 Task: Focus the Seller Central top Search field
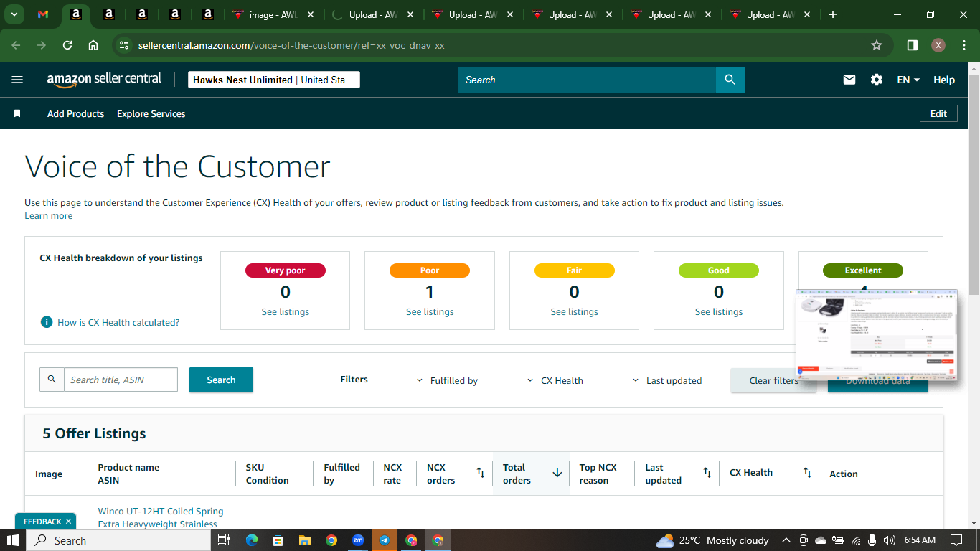pyautogui.click(x=587, y=80)
